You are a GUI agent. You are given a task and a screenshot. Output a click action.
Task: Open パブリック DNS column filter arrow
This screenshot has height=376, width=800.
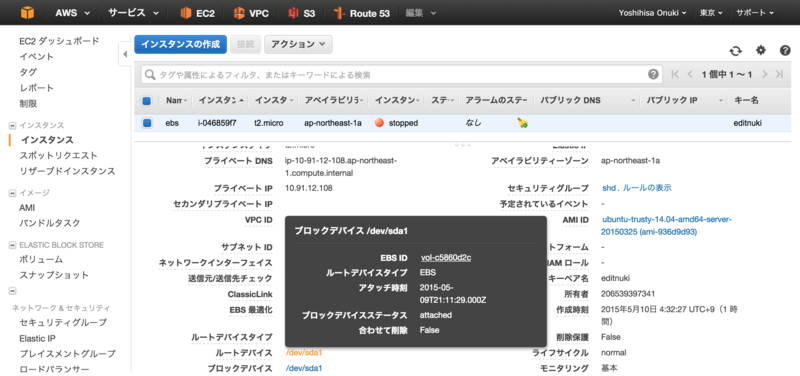633,101
